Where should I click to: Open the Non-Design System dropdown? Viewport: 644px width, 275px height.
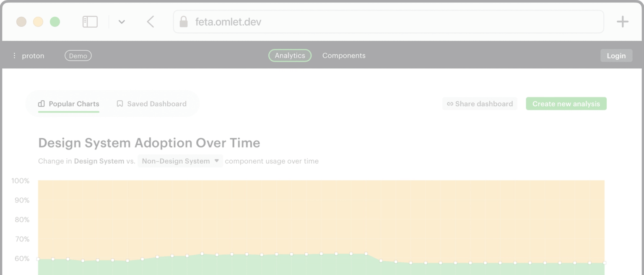tap(180, 161)
